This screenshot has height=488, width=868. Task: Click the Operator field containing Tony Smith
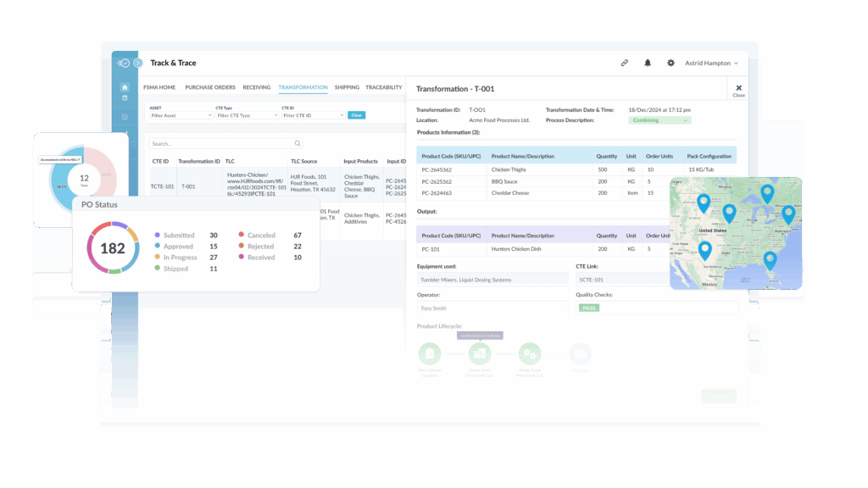[x=492, y=308]
